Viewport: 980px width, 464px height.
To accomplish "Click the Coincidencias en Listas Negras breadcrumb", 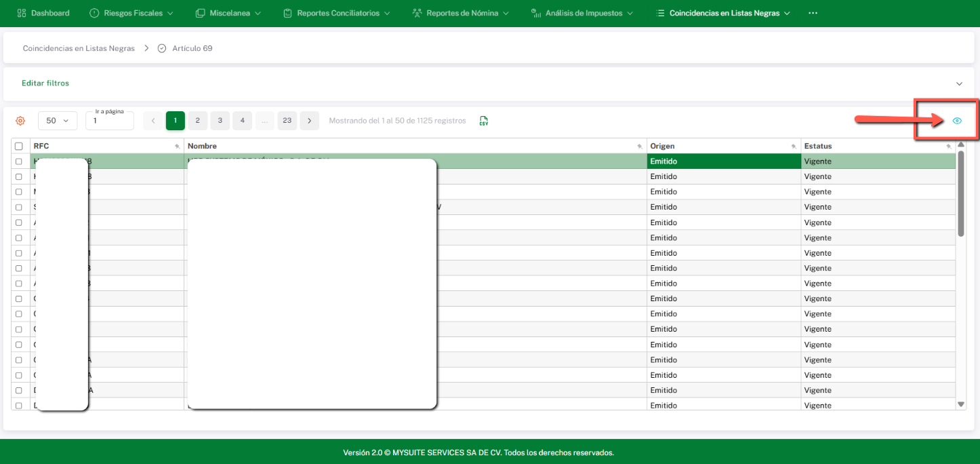I will click(79, 48).
